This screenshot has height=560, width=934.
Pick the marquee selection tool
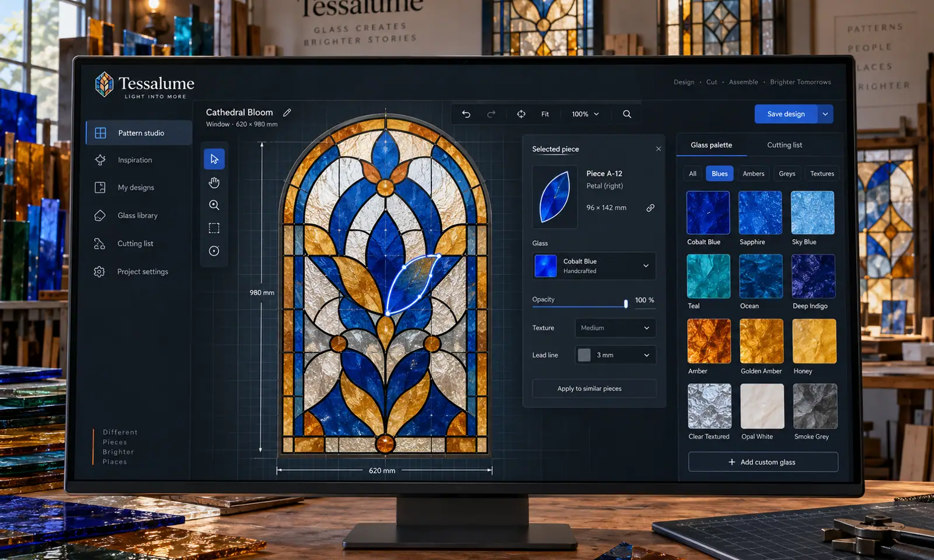click(x=214, y=228)
